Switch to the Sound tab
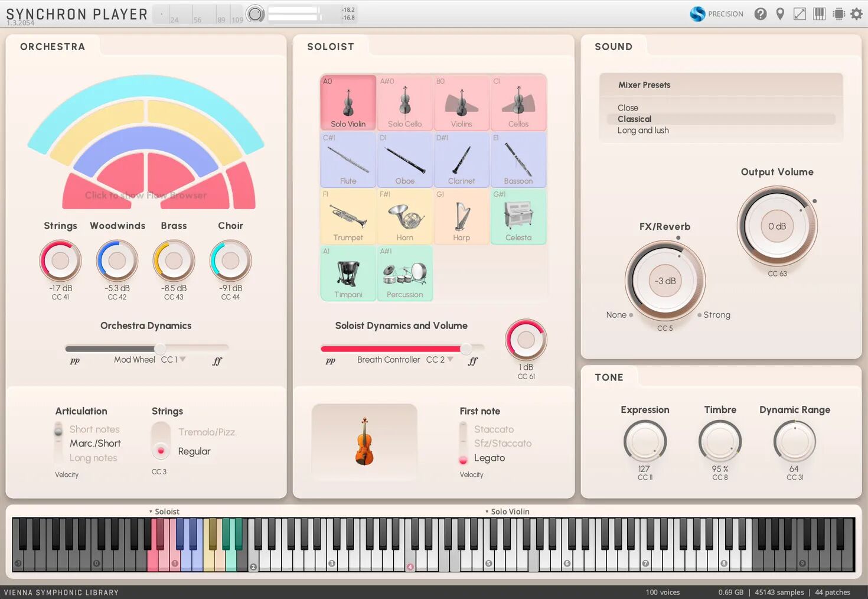The image size is (868, 599). (614, 46)
